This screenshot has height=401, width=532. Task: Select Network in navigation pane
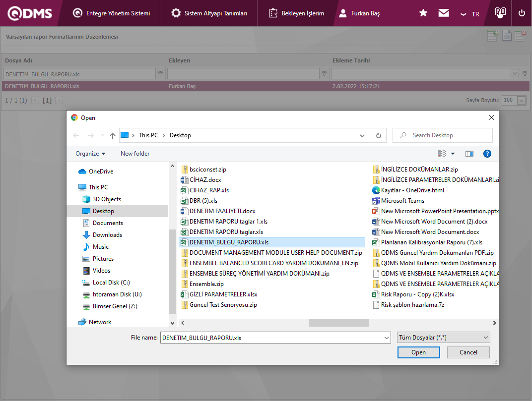[x=99, y=322]
